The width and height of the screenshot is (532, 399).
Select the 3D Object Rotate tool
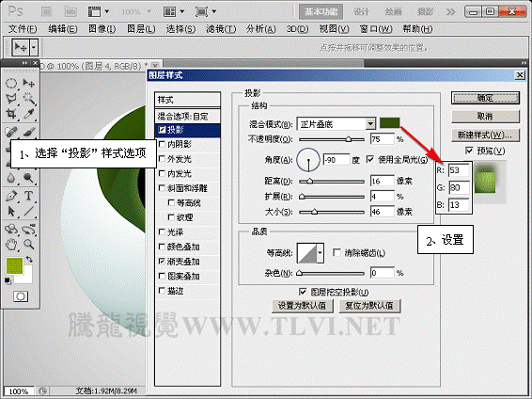pos(11,230)
